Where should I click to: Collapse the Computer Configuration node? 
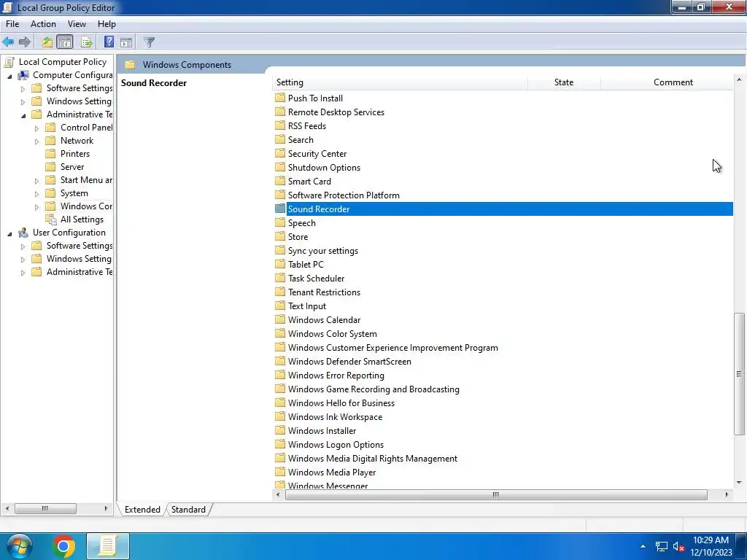click(x=9, y=76)
